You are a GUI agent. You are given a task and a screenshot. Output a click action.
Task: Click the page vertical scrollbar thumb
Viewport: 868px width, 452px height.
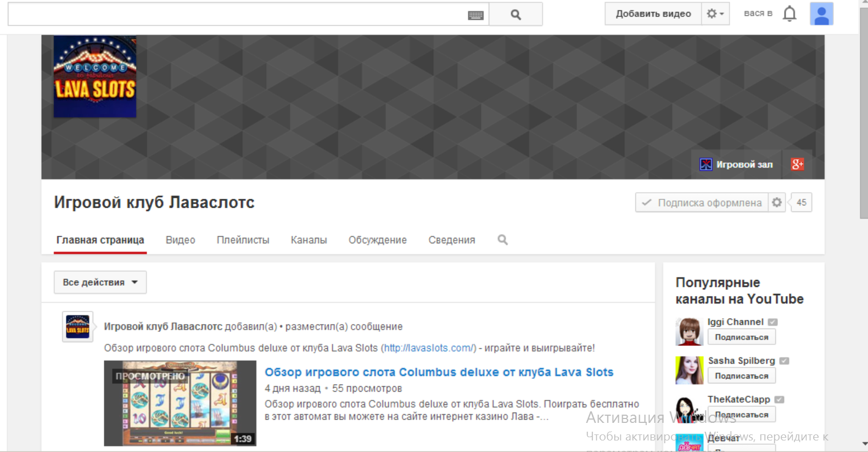(x=864, y=113)
